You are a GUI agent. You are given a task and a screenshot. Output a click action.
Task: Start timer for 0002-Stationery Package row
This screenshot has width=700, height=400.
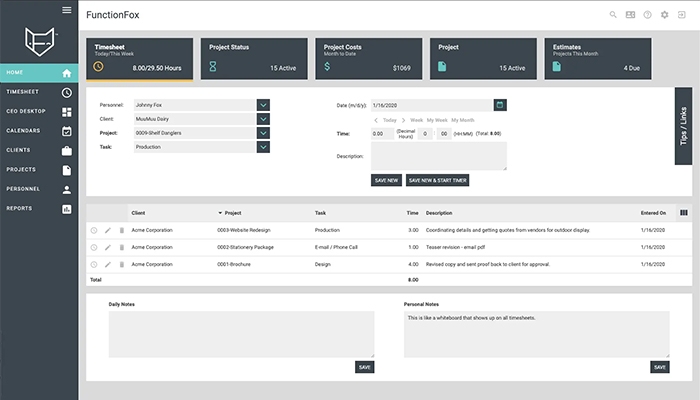[x=94, y=247]
